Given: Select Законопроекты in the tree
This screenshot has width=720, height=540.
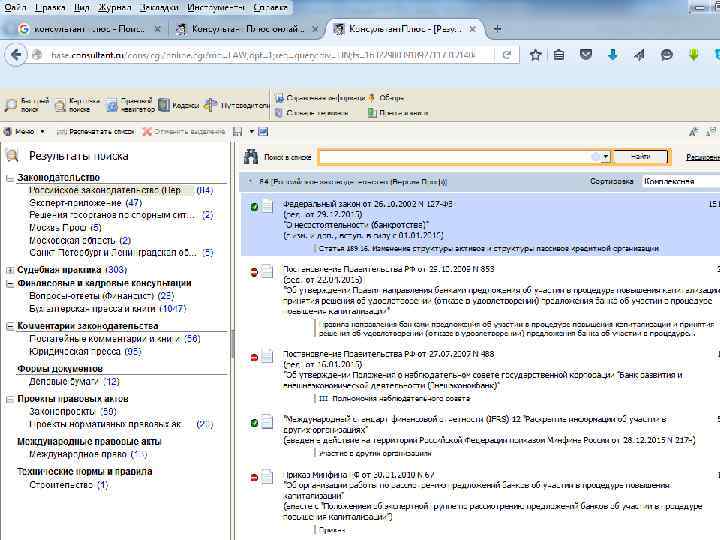Looking at the screenshot, I should coord(73,411).
